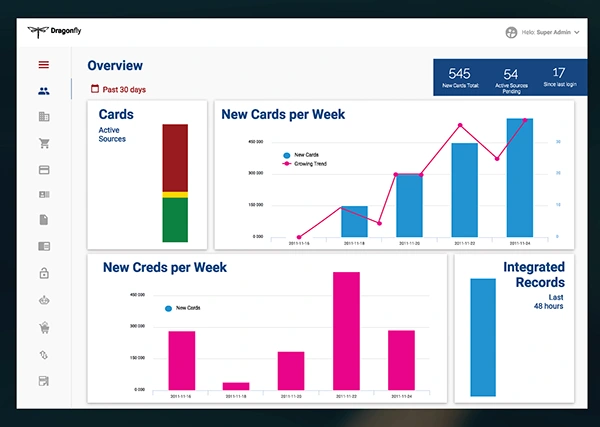
Task: Toggle the 'Growing Trend' legend item
Action: 305,164
